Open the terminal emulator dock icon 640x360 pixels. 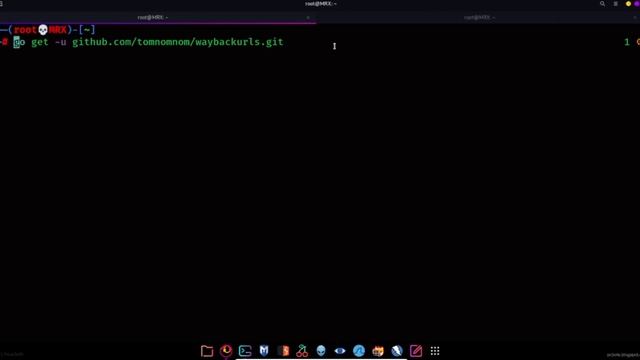pyautogui.click(x=245, y=351)
